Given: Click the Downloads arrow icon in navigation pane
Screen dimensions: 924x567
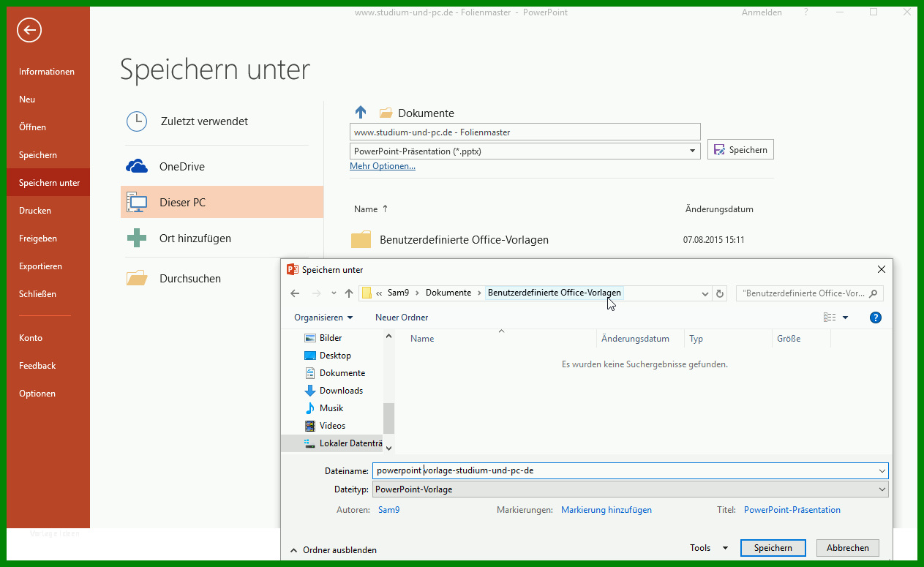Looking at the screenshot, I should click(310, 391).
